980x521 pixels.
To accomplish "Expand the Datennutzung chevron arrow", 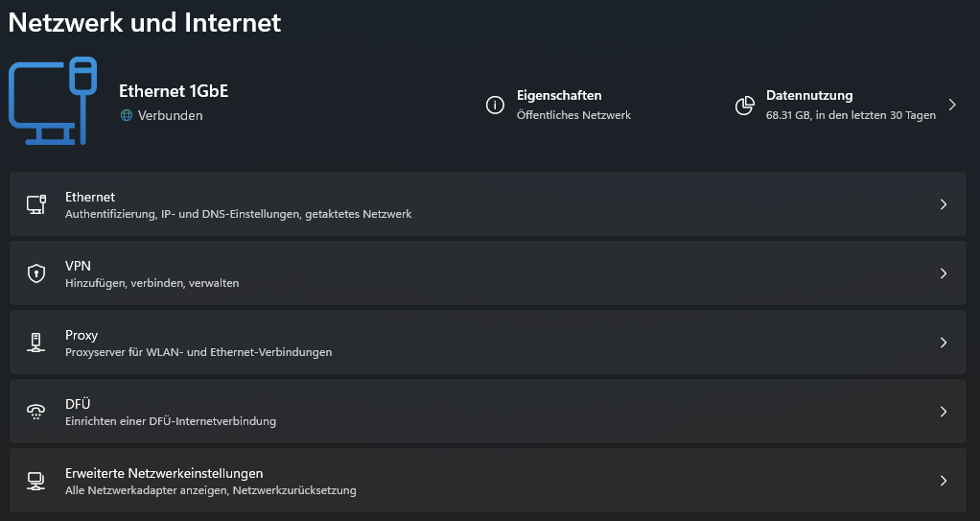I will pos(952,105).
